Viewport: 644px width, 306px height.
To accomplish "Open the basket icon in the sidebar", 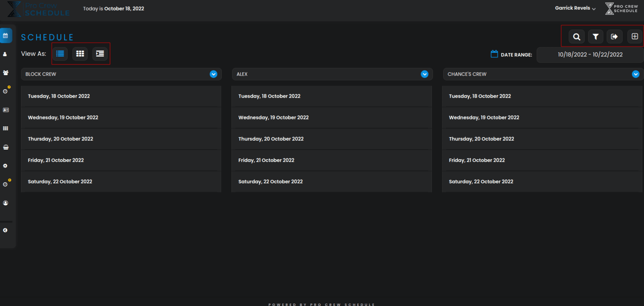I will point(6,147).
